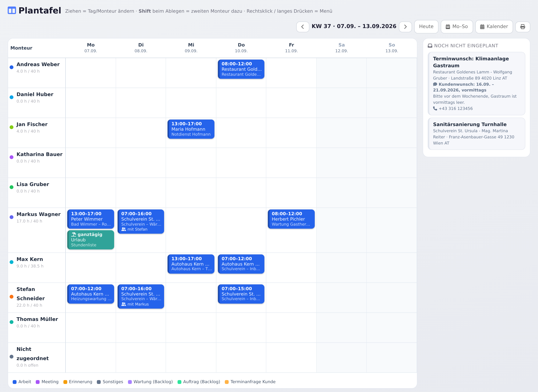Open Markus Wagner's Herbert Pichler appointment
Viewport: 538px width, 392px height.
coord(291,219)
